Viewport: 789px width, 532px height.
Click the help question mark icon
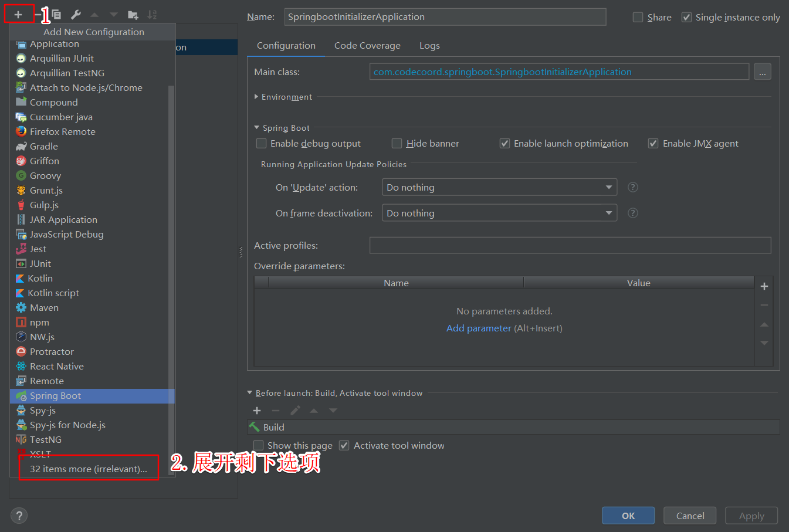point(19,515)
